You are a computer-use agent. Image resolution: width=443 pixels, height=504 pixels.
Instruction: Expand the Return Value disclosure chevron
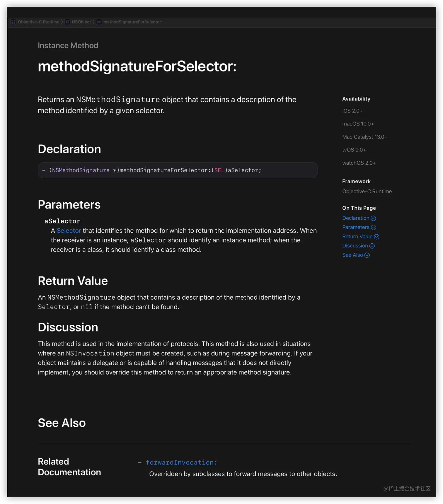click(376, 236)
